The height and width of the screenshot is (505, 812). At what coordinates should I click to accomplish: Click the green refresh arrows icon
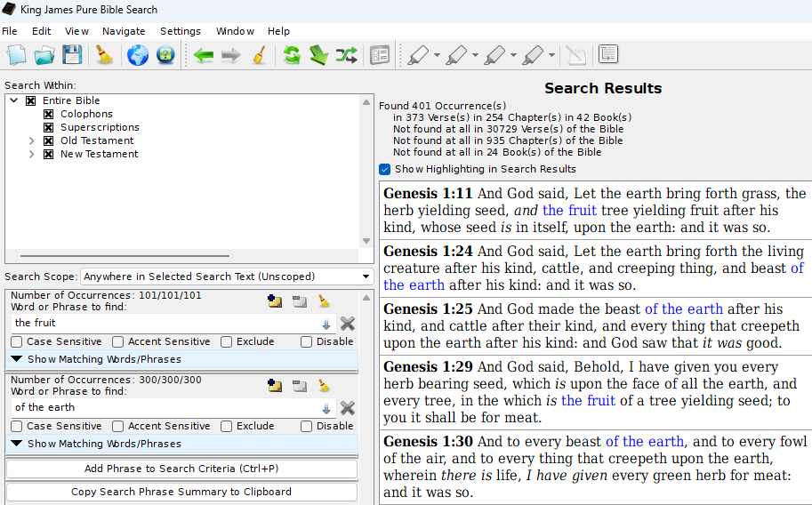tap(292, 55)
